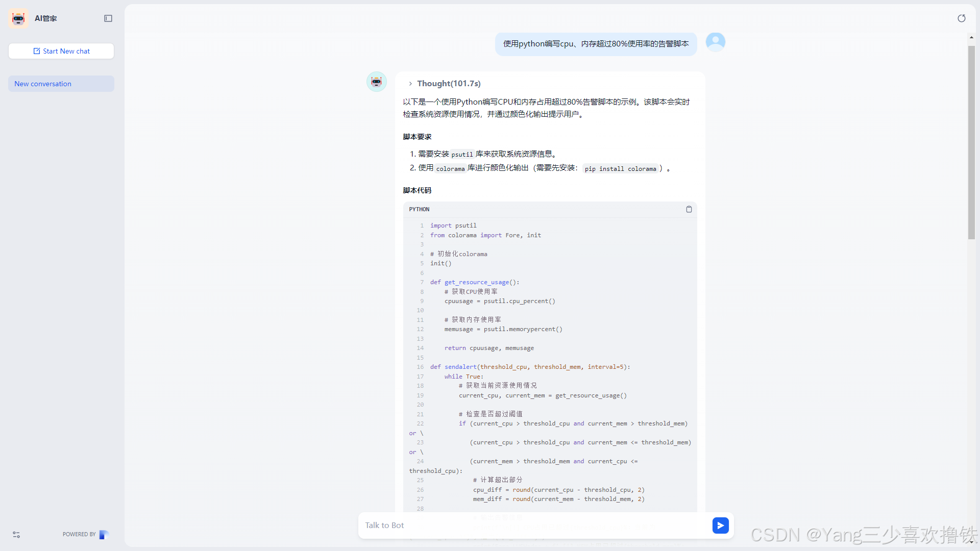Click the AI管家 title text
This screenshot has height=551, width=980.
pos(45,18)
